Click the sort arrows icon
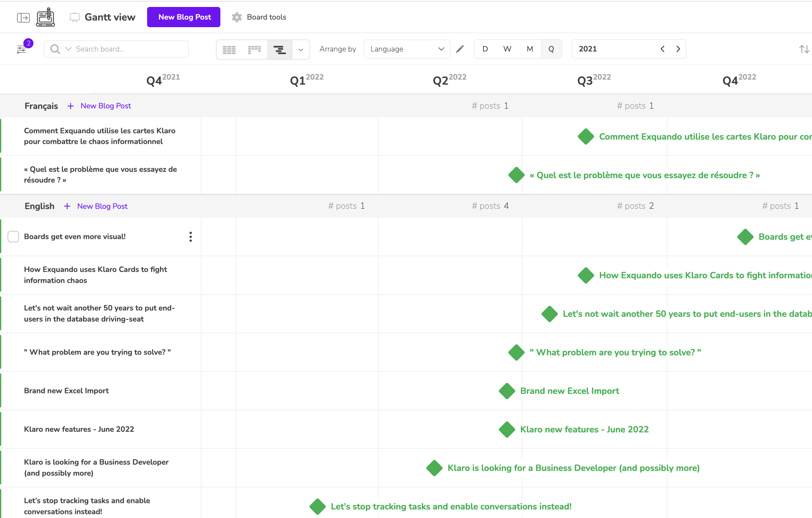 coord(804,49)
